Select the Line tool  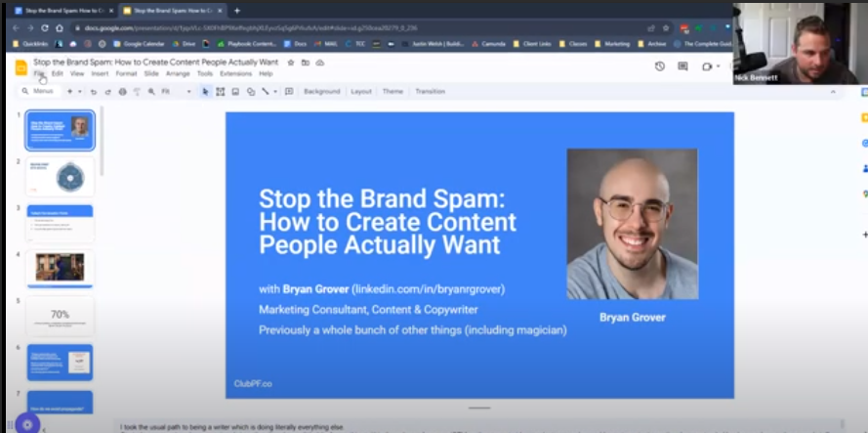click(x=266, y=92)
